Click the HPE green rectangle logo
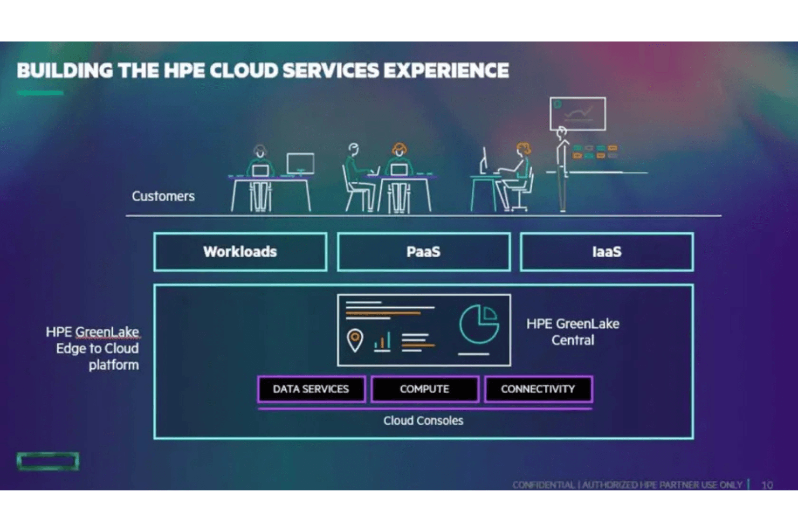 [48, 461]
